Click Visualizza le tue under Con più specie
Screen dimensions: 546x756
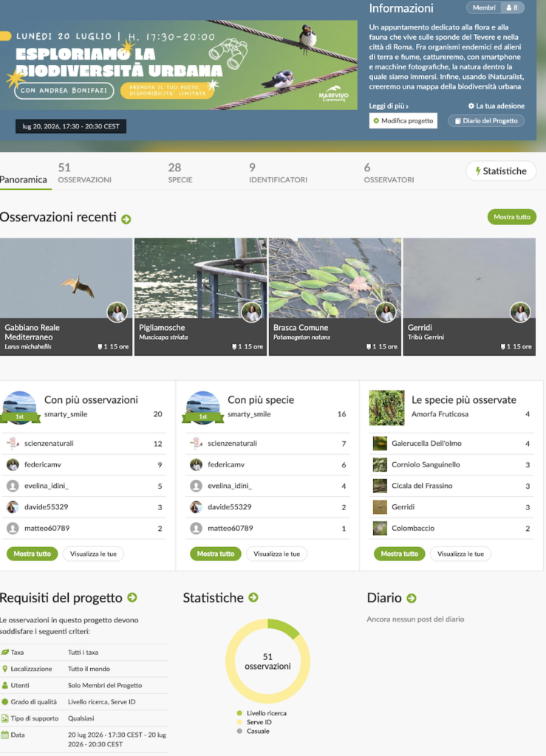click(277, 554)
